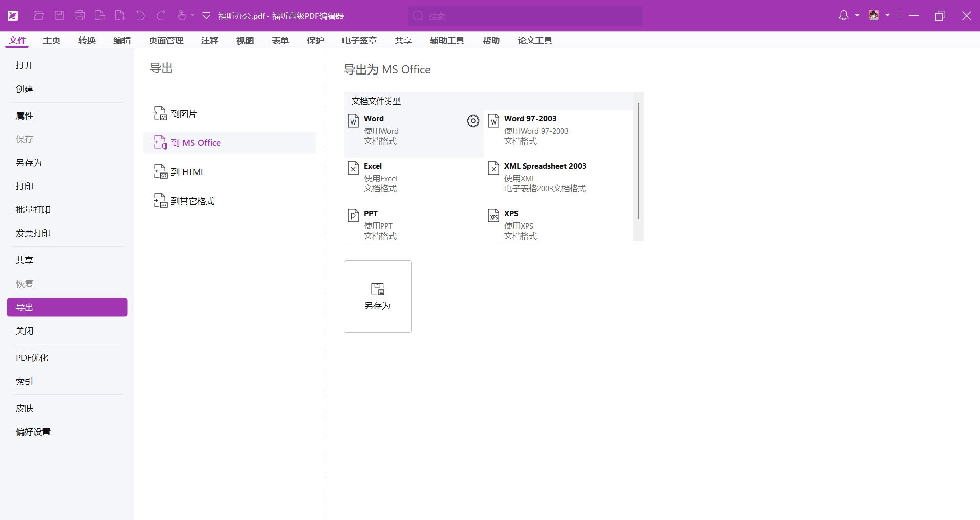The width and height of the screenshot is (980, 520).
Task: Expand the user account dropdown arrow
Action: pos(887,16)
